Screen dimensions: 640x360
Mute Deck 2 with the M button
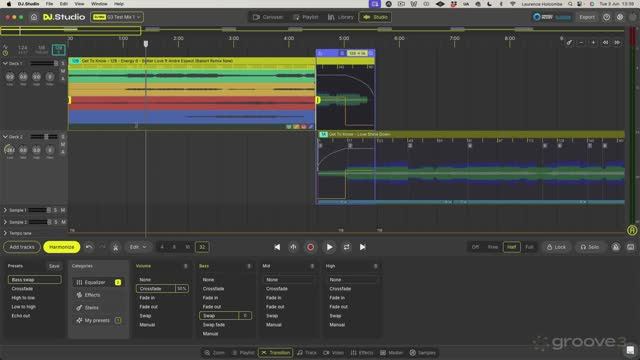[63, 144]
